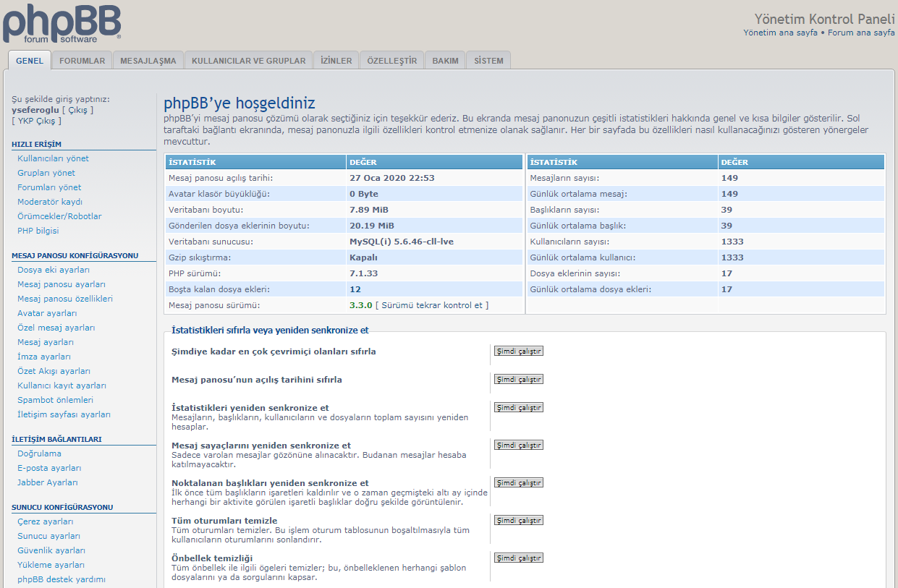898x588 pixels.
Task: Select the board start date value 27 Oca 2020 22:53
Action: pos(392,178)
